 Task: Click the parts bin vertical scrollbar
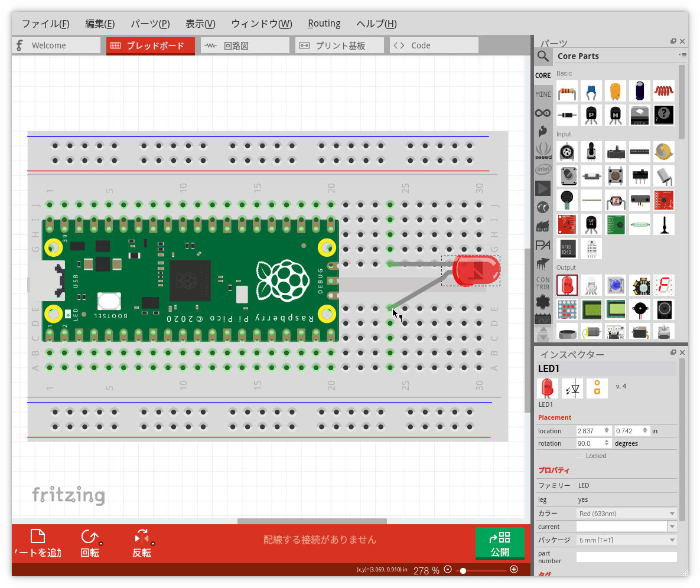pyautogui.click(x=681, y=102)
